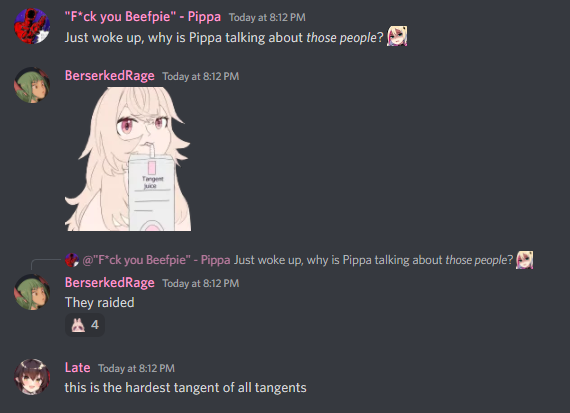
Task: Toggle the bunny reaction with count 4
Action: click(x=85, y=325)
